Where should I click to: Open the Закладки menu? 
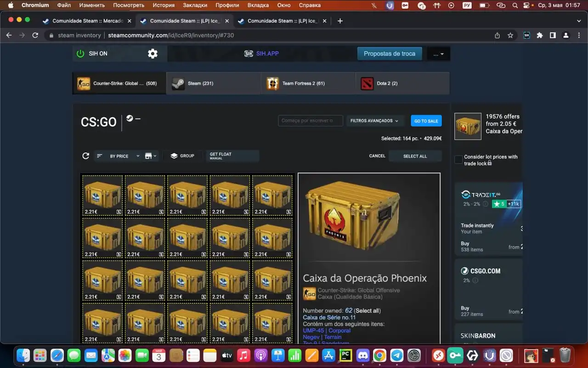tap(195, 6)
